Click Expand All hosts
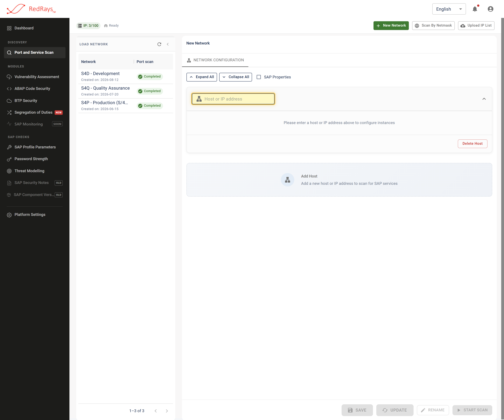The width and height of the screenshot is (504, 420). click(x=202, y=77)
